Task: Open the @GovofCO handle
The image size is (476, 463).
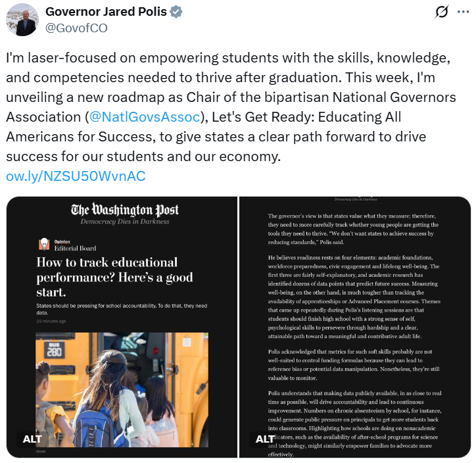Action: pyautogui.click(x=76, y=28)
